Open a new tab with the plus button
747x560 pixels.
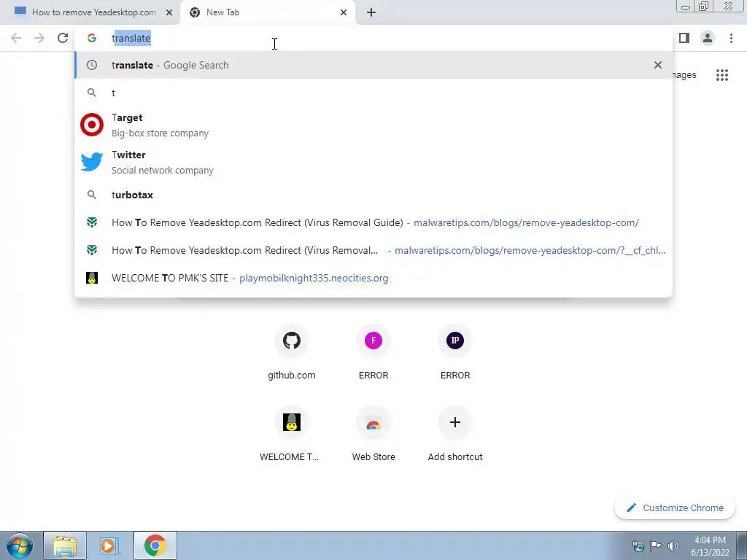click(371, 12)
